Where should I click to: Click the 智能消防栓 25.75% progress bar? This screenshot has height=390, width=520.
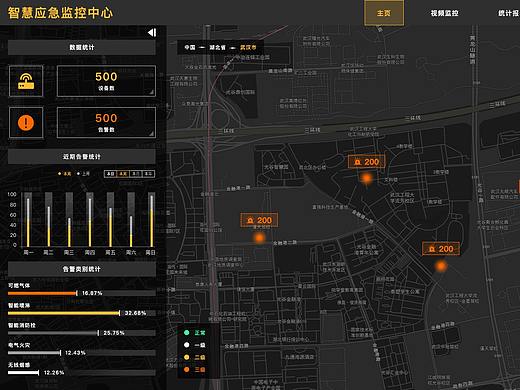(82, 333)
